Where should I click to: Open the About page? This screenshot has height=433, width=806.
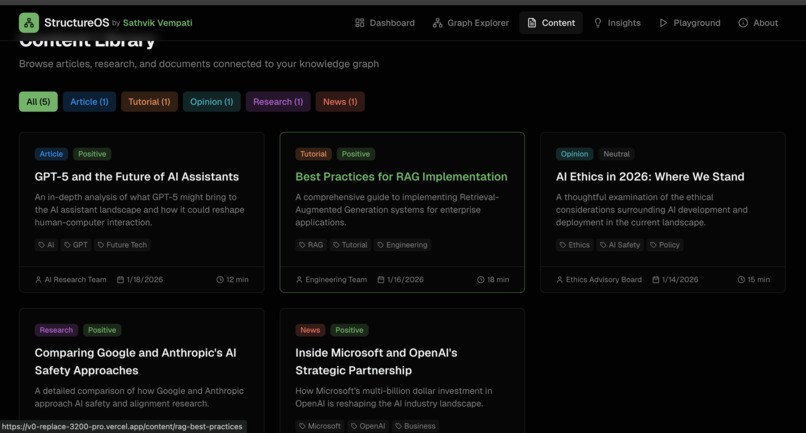coord(758,23)
